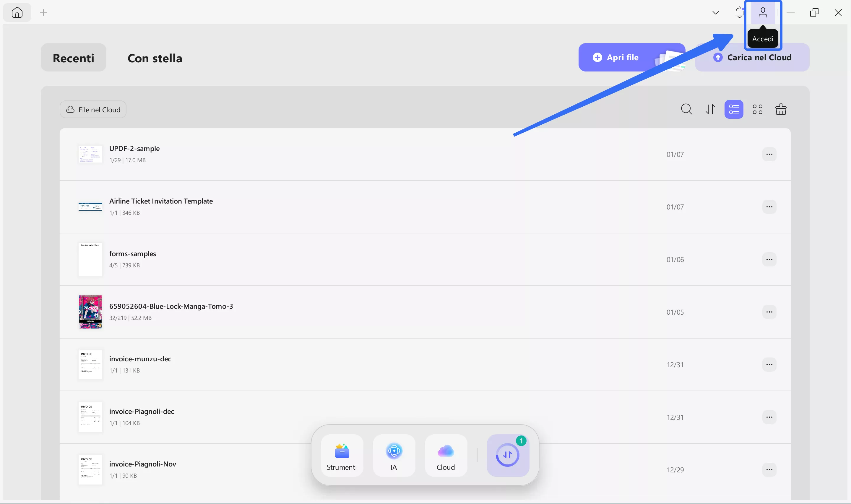
Task: Switch to list view layout
Action: pyautogui.click(x=733, y=109)
